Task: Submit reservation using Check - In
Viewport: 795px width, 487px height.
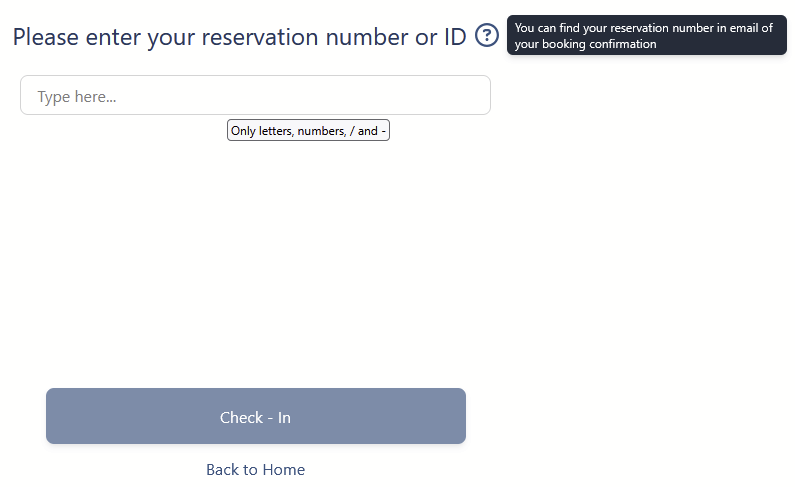Action: point(255,416)
